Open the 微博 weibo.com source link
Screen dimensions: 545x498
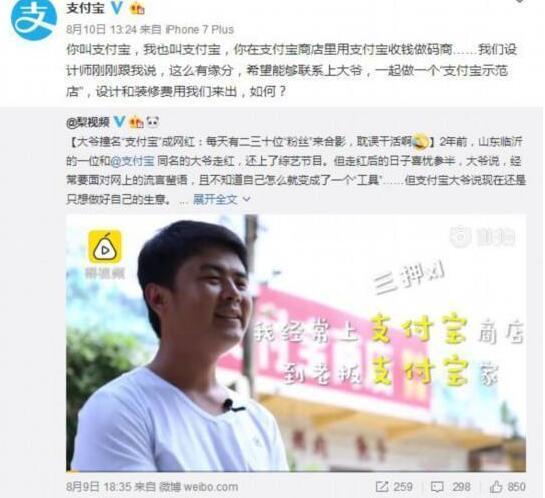(199, 487)
